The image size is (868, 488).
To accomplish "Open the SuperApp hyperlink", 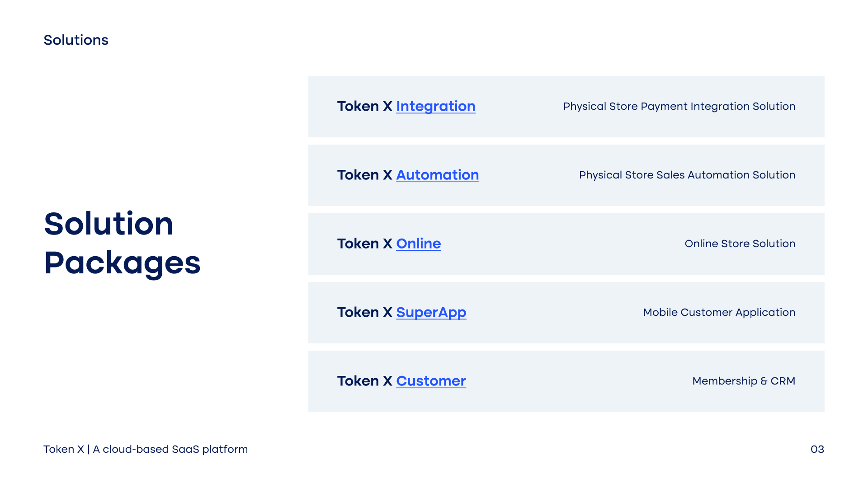I will [431, 312].
